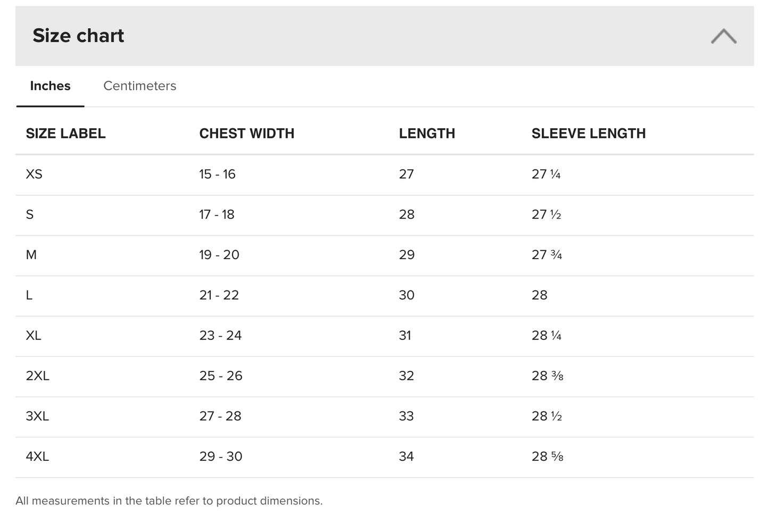Collapse the Size chart chevron arrow
This screenshot has height=532, width=769.
724,36
